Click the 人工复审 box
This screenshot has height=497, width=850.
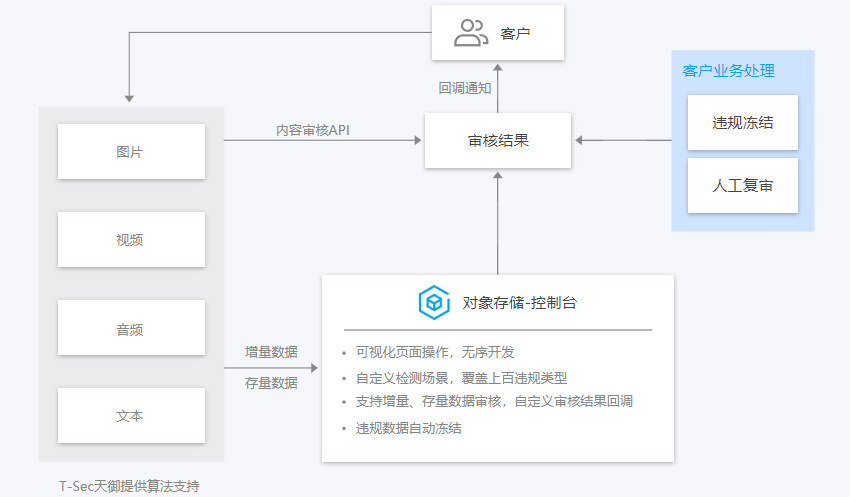743,185
